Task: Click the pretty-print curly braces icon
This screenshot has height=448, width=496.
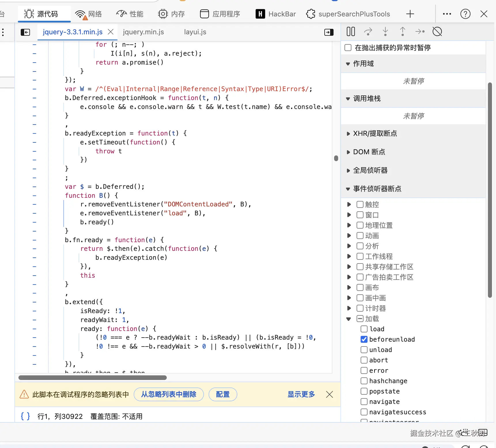Action: [25, 416]
